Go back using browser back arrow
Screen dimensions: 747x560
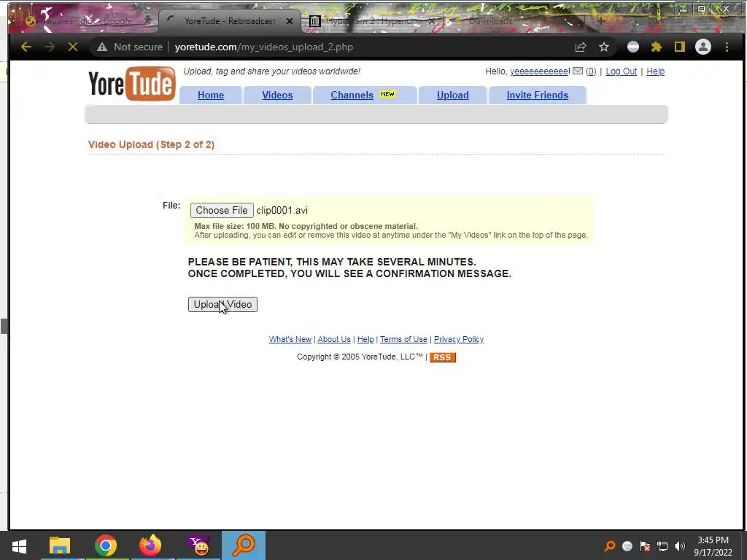26,47
